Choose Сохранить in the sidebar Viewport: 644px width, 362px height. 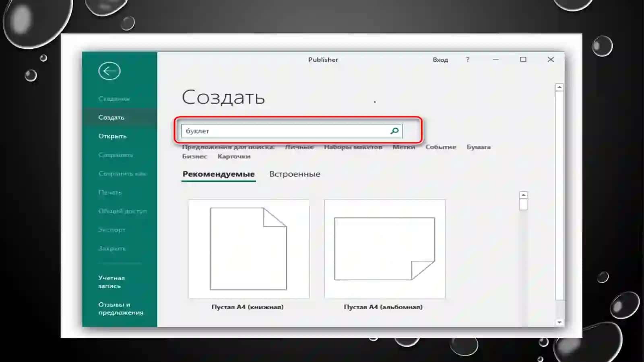pyautogui.click(x=116, y=155)
